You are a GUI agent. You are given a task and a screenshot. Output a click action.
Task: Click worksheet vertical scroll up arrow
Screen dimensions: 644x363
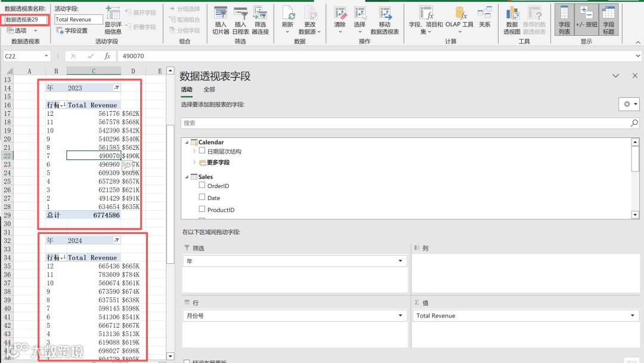(170, 70)
